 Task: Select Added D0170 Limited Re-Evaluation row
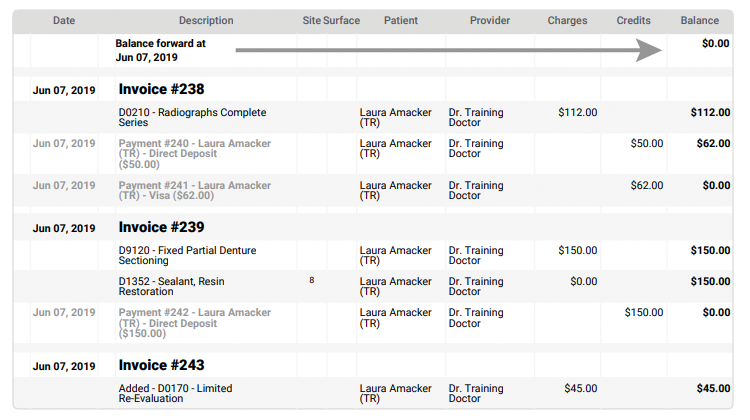point(373,393)
